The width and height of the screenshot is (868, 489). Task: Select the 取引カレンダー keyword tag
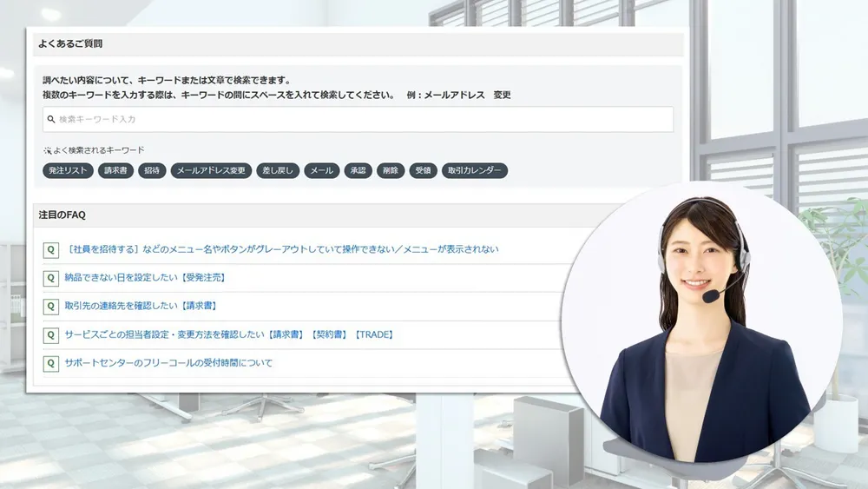point(475,170)
